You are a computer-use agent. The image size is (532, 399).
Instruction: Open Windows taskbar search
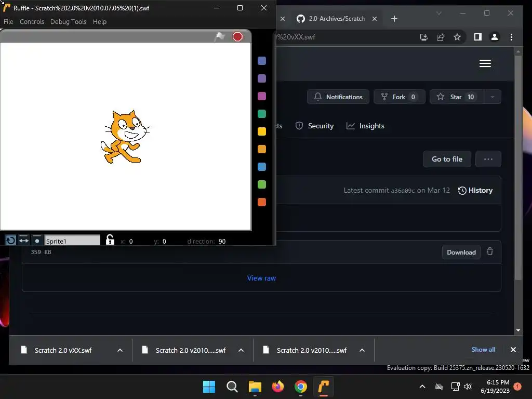click(232, 387)
